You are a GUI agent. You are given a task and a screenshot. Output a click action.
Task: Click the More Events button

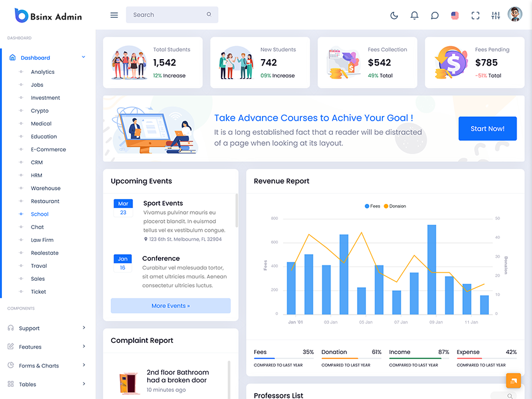171,306
